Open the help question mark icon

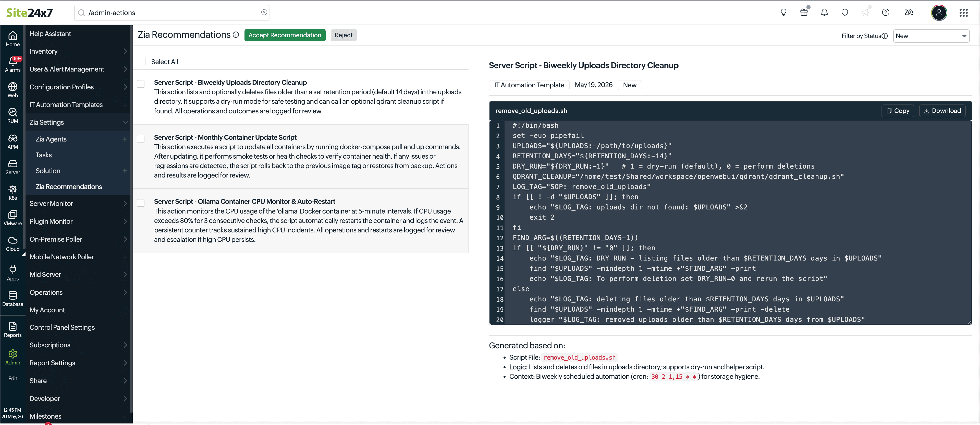coord(886,13)
